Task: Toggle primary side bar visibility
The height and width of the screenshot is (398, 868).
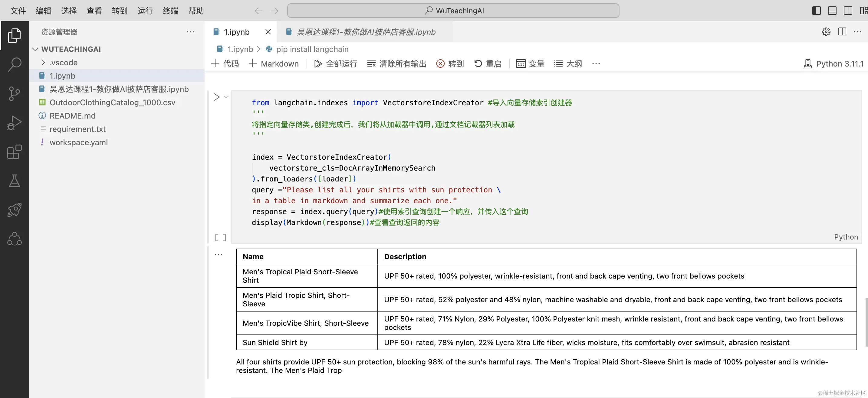Action: 816,11
